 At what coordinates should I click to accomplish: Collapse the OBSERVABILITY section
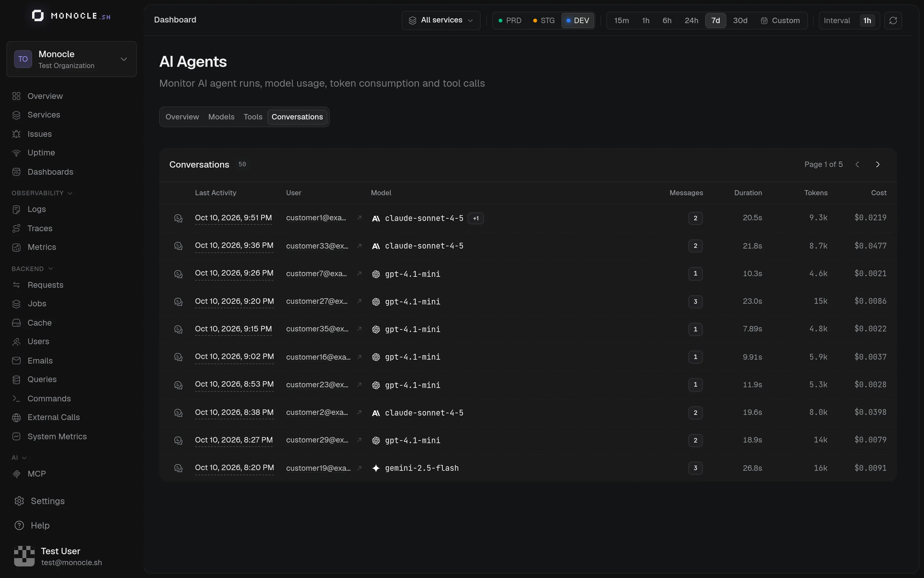click(x=42, y=193)
